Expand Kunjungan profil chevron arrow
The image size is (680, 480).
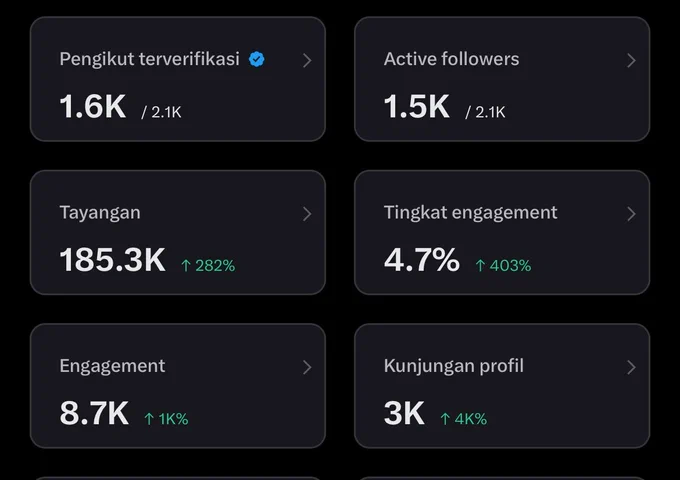631,367
